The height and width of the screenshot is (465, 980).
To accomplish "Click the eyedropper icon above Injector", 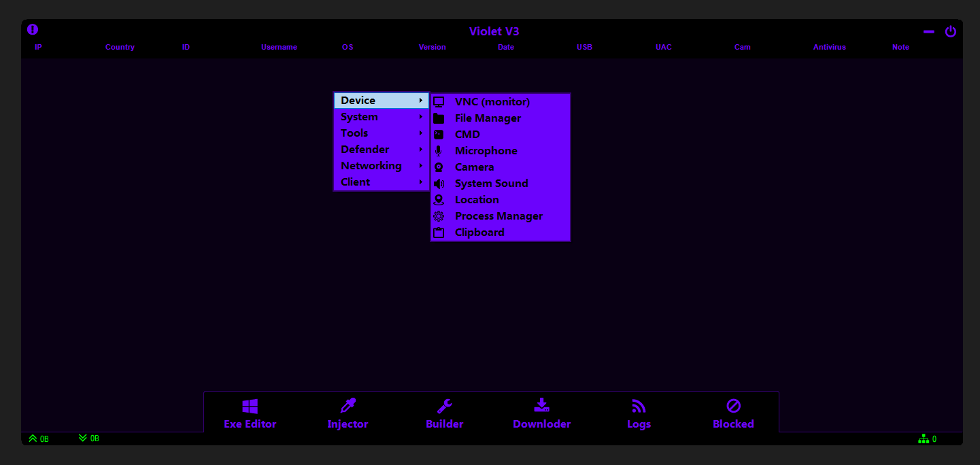I will [348, 407].
